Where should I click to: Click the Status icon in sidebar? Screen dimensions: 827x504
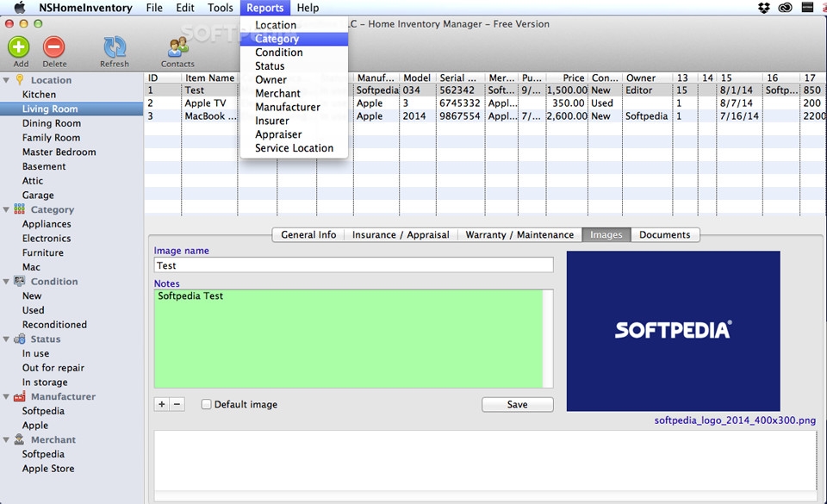[20, 339]
